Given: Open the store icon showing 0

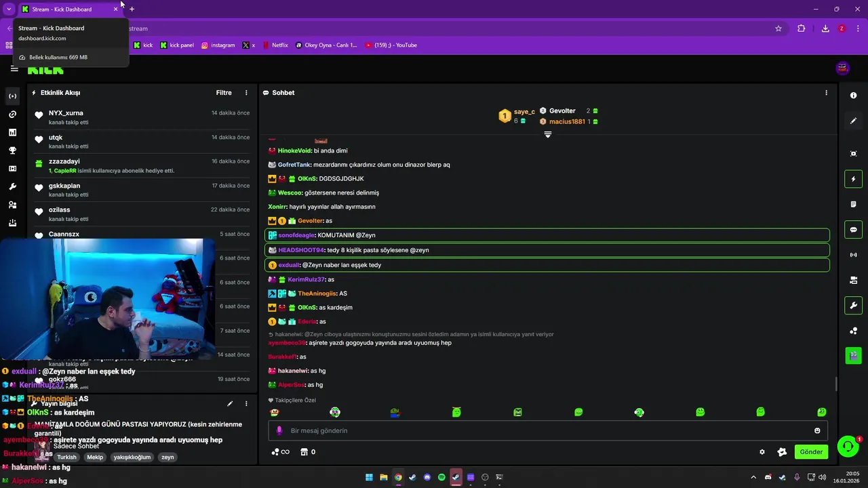Looking at the screenshot, I should tap(308, 452).
